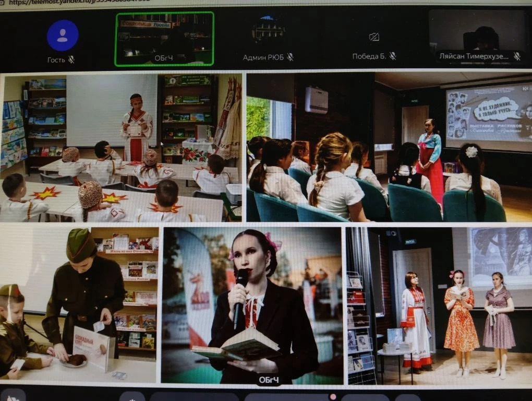The height and width of the screenshot is (401, 532).
Task: Click the classroom photo with children at desks
Action: [122, 148]
